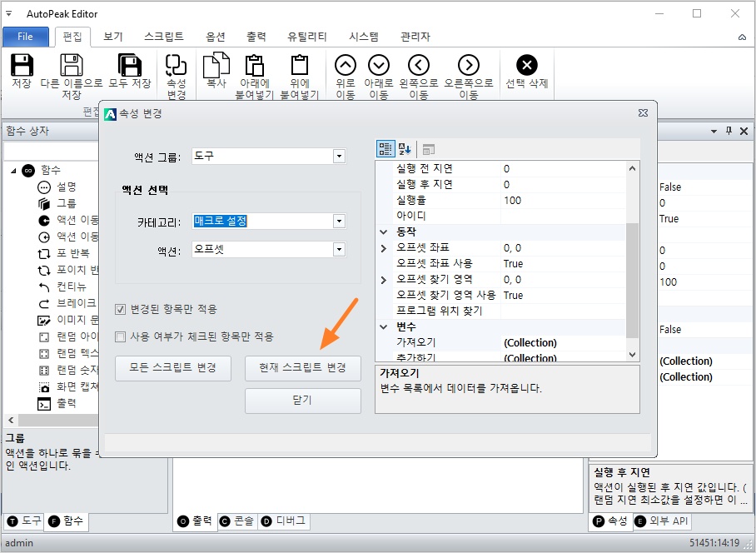The height and width of the screenshot is (553, 756).
Task: Collapse the 변수 category in property grid
Action: (383, 326)
